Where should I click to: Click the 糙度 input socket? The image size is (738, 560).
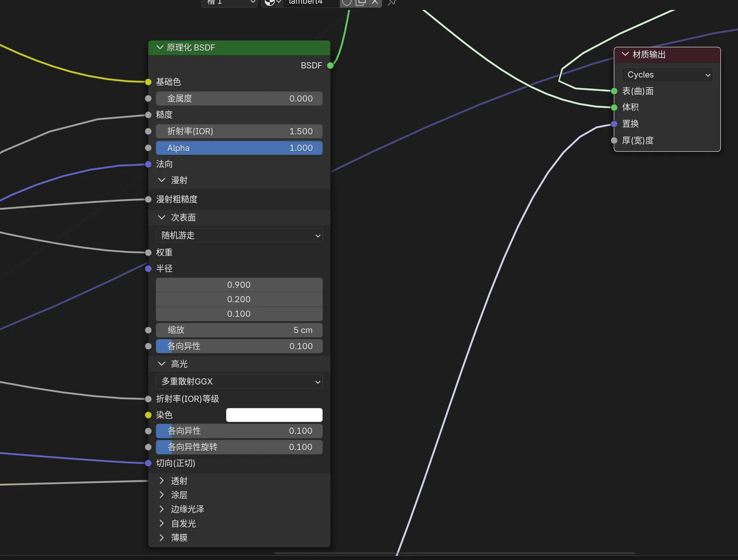(x=148, y=115)
